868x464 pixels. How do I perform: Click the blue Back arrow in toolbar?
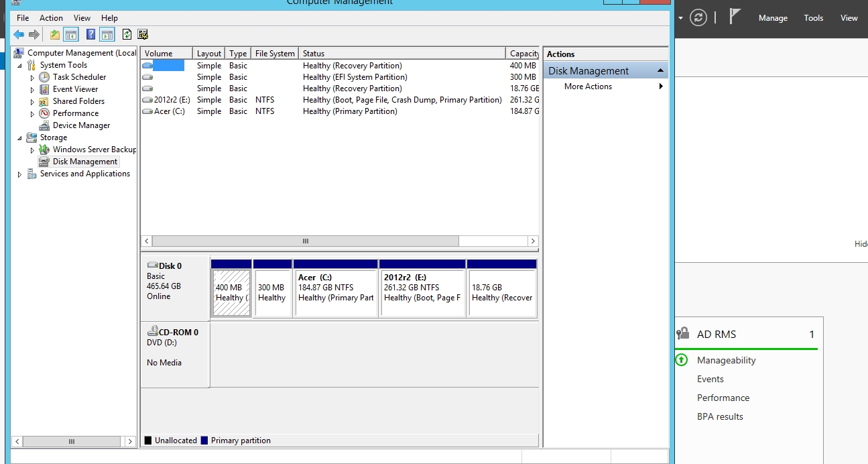point(19,35)
